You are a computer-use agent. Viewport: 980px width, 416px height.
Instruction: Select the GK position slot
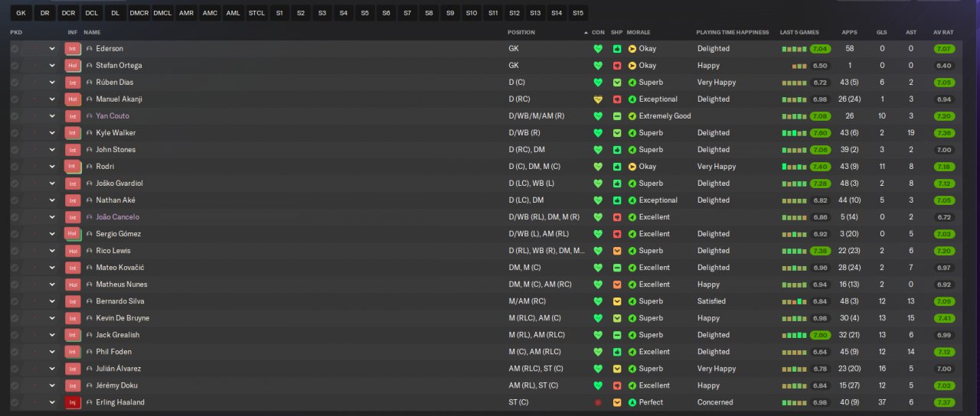[21, 13]
